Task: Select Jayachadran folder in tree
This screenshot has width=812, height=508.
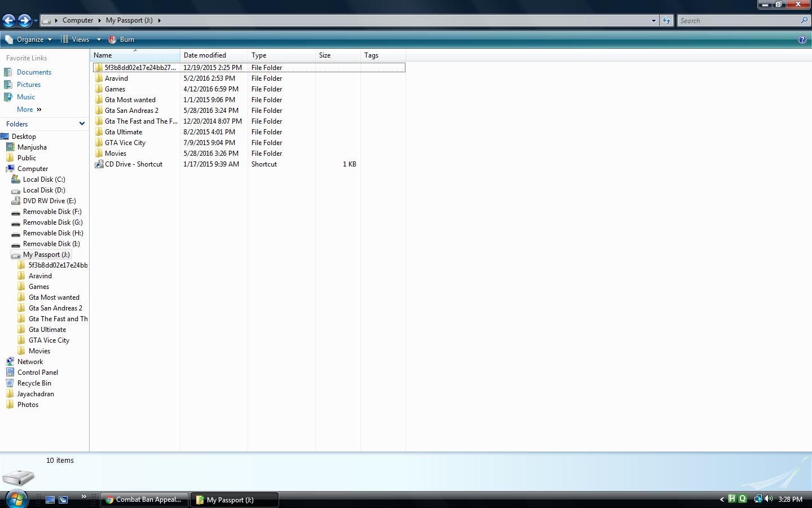Action: pyautogui.click(x=36, y=394)
